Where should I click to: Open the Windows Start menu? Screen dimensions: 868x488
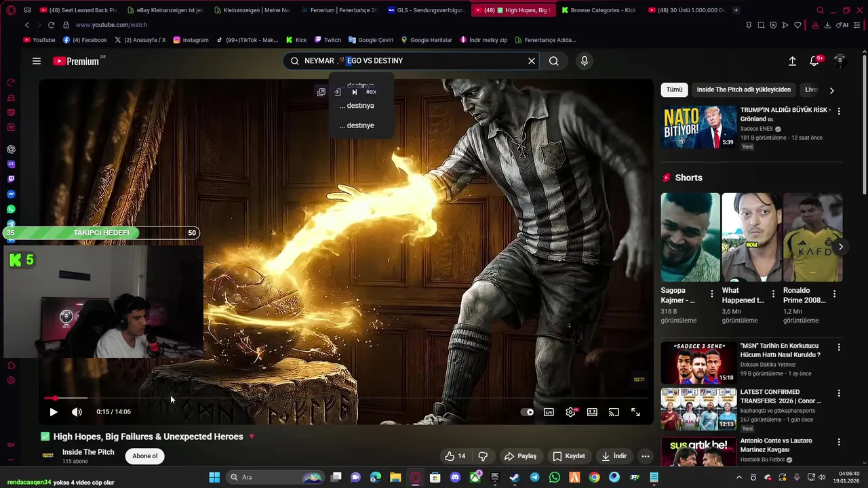pyautogui.click(x=214, y=477)
